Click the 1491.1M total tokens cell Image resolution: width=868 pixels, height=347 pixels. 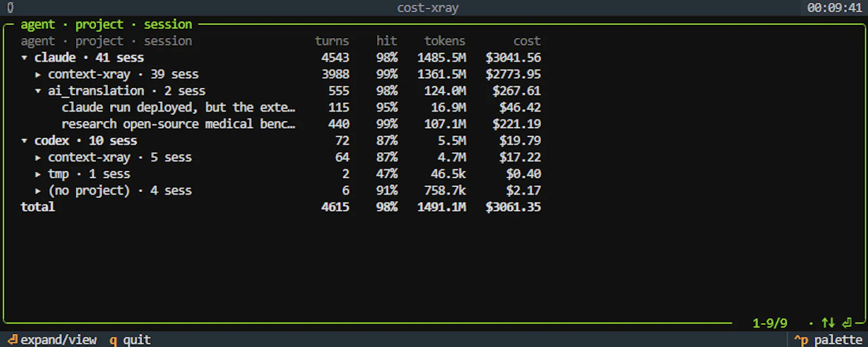[x=442, y=207]
